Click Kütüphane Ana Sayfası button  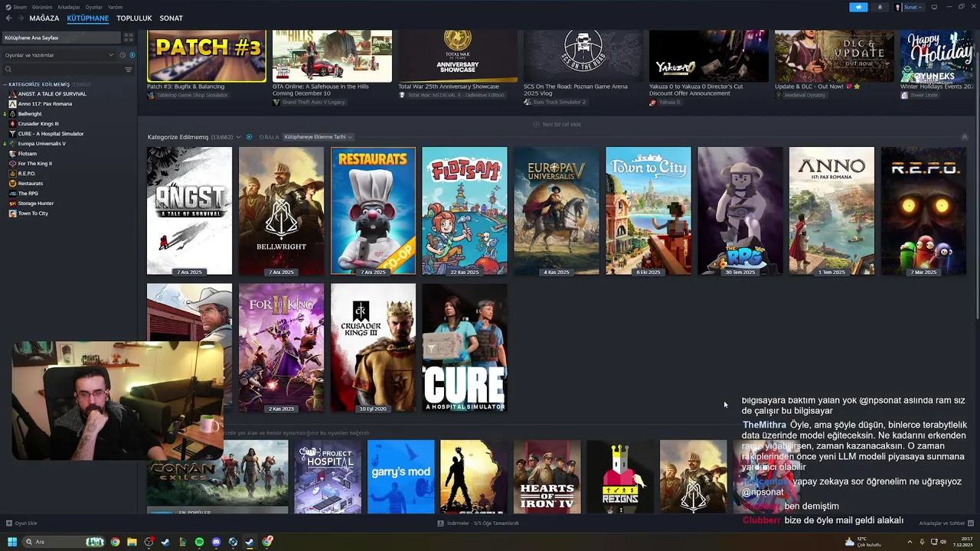click(x=61, y=37)
